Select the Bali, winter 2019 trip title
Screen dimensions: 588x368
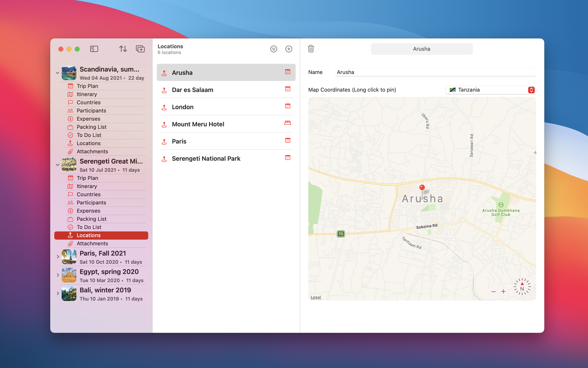click(x=105, y=290)
